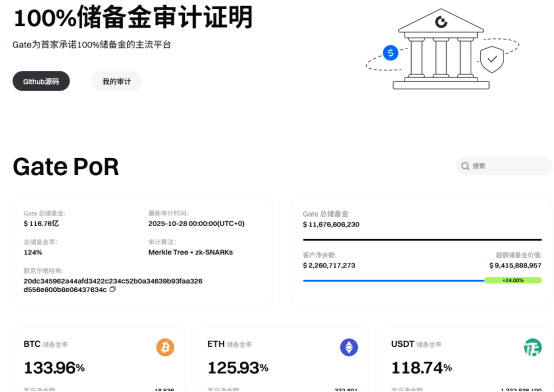Click the BTC 储备金率 card title
This screenshot has width=554, height=392.
tap(46, 344)
